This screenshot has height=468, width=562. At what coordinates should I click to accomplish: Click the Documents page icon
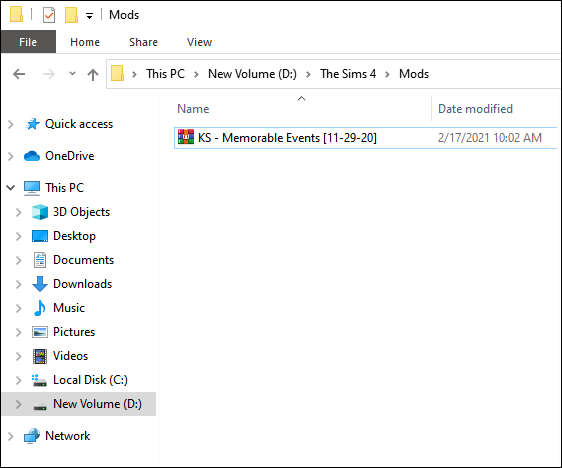[40, 260]
